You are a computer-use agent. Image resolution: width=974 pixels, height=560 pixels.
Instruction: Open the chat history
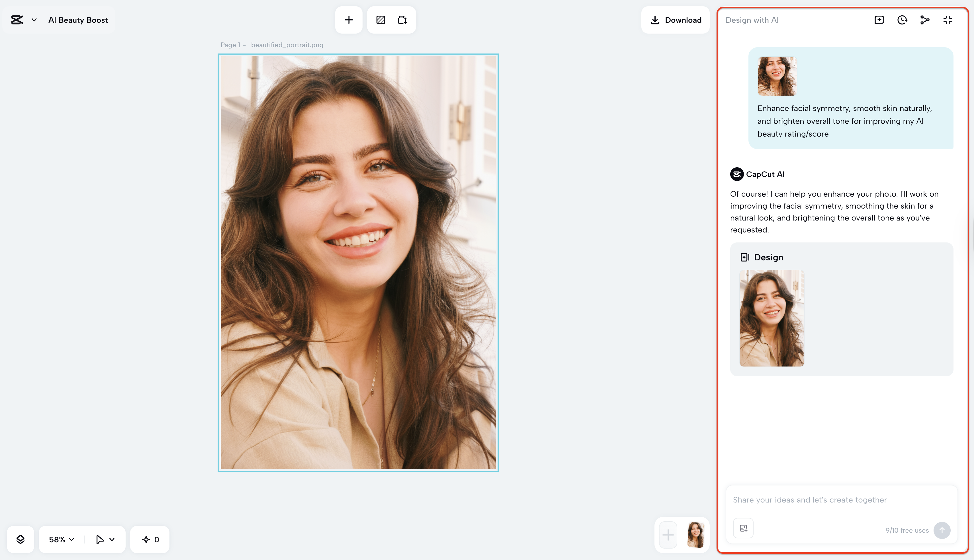[902, 20]
